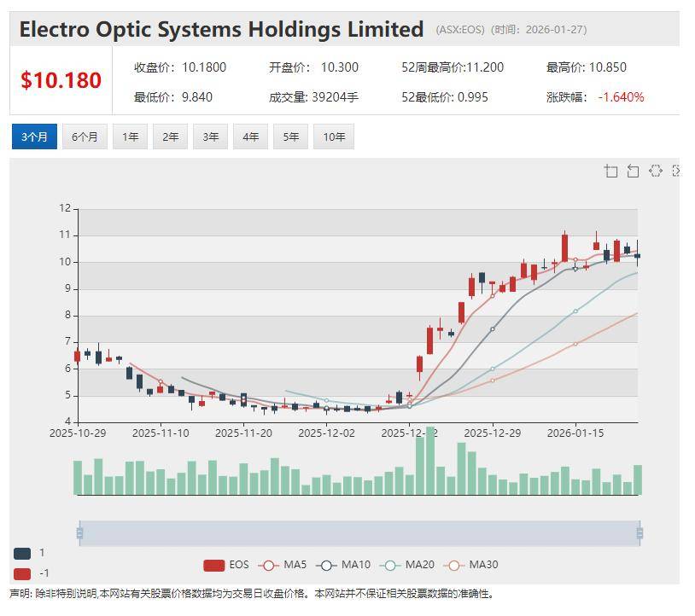Screen dimensions: 695x616
Task: Click the dark blue visual map marker for 1
Action: [22, 553]
